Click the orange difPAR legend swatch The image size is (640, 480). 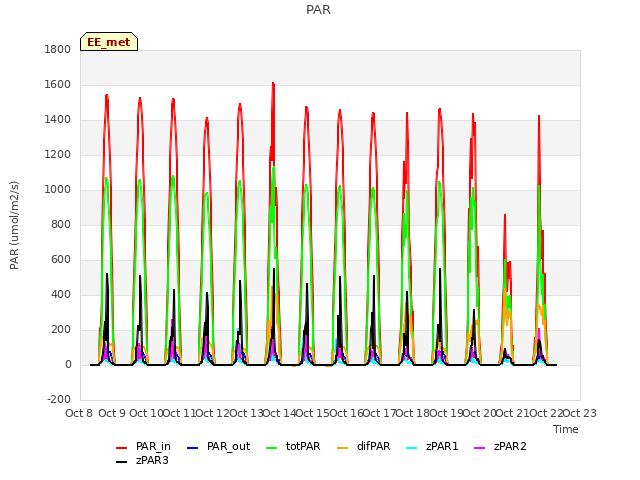pos(342,448)
